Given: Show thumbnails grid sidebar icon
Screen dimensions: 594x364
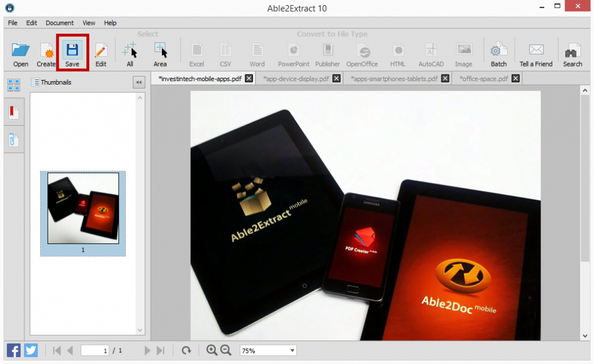Looking at the screenshot, I should coord(14,85).
